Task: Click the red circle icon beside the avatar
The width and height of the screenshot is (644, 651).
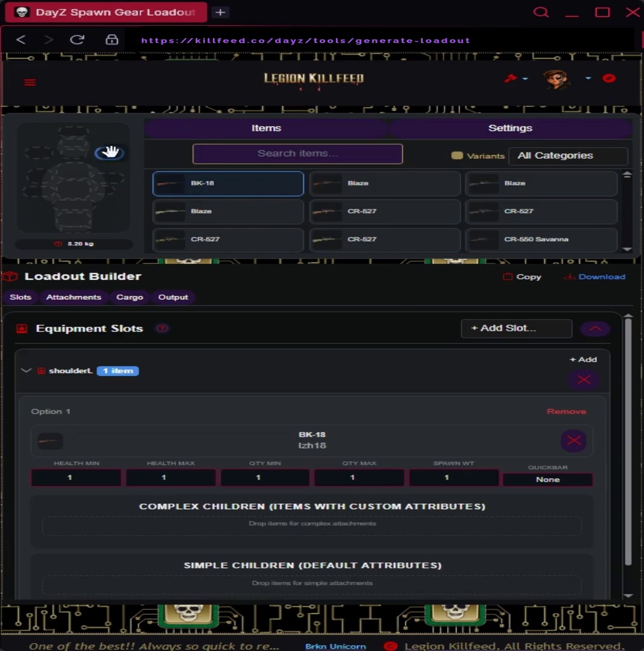Action: click(608, 78)
